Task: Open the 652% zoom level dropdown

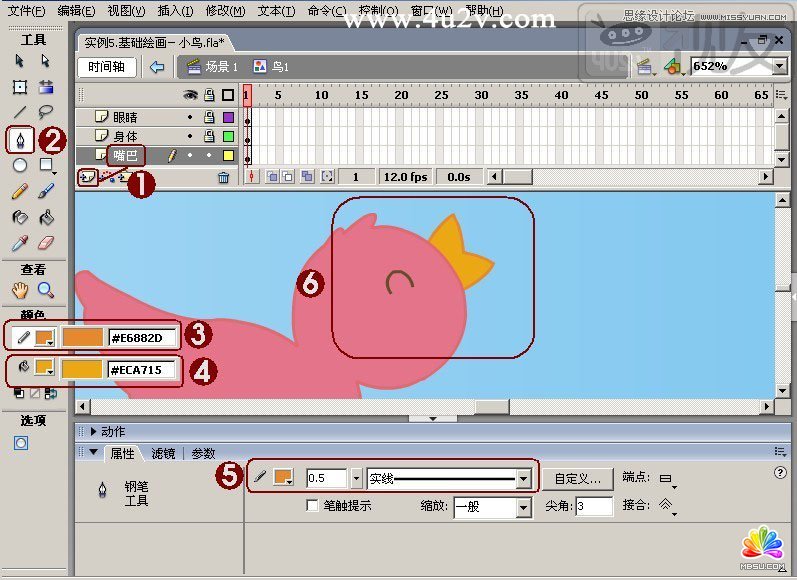Action: (x=779, y=66)
